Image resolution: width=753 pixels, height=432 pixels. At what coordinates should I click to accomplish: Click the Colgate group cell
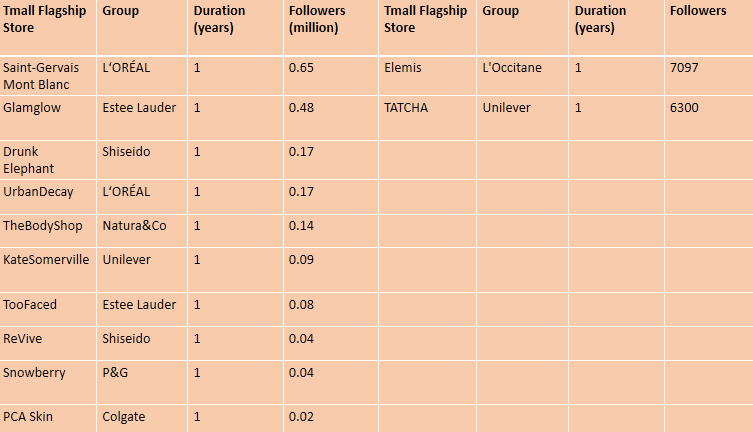click(142, 419)
